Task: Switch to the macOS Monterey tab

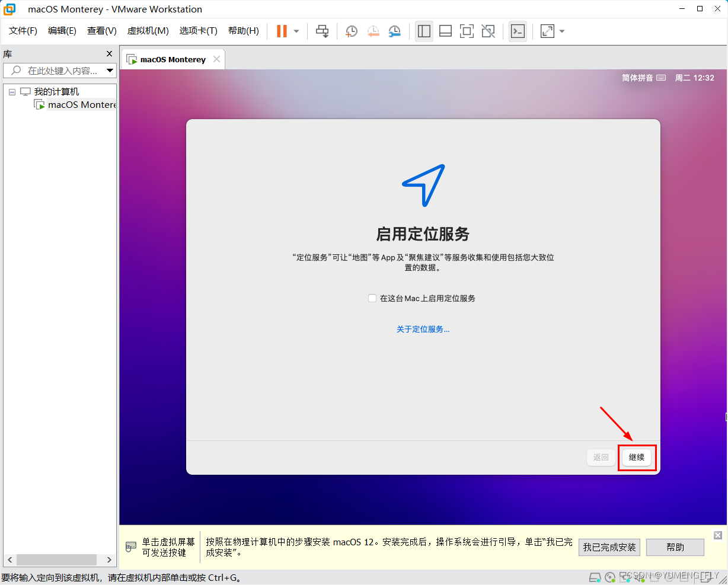Action: [x=173, y=59]
